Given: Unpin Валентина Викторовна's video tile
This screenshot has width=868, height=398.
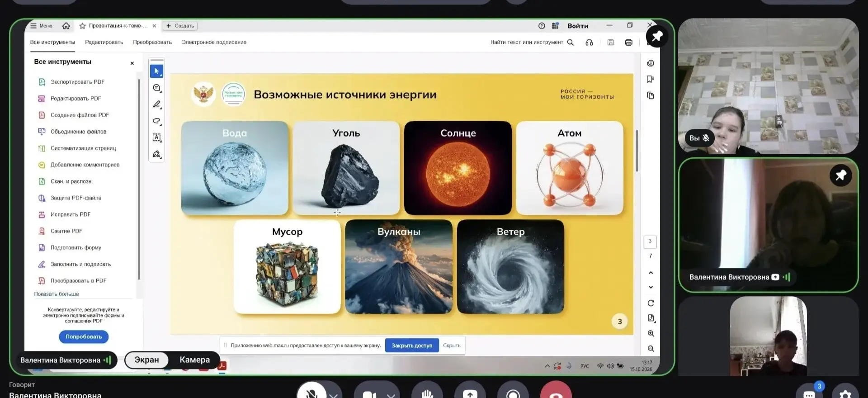Looking at the screenshot, I should coord(840,175).
